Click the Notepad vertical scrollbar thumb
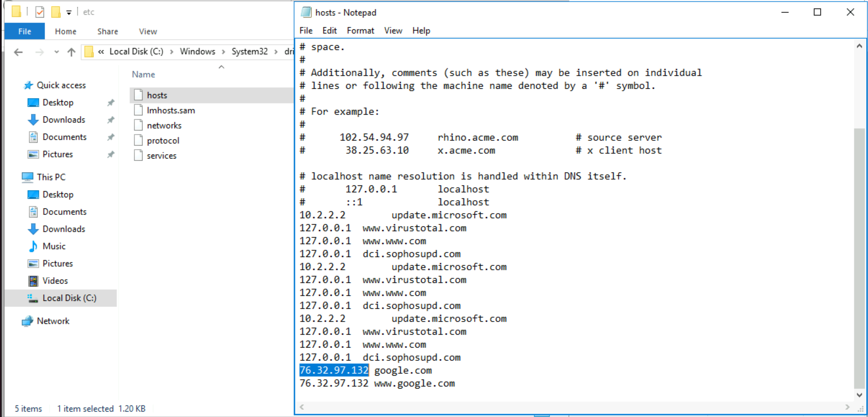 tap(860, 258)
